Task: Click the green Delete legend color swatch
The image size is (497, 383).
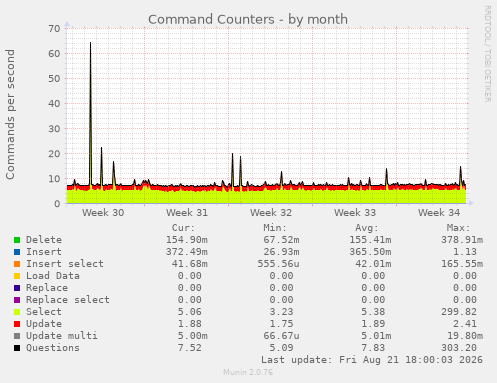Action: pos(17,240)
